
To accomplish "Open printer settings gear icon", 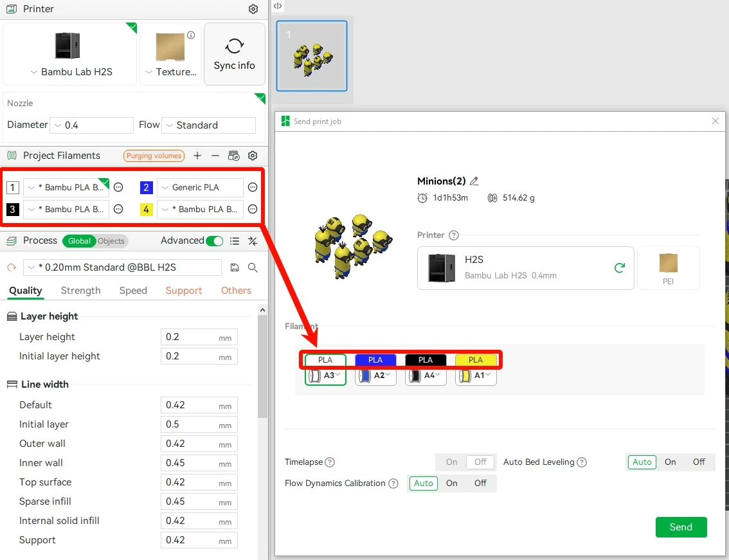I will pos(253,9).
